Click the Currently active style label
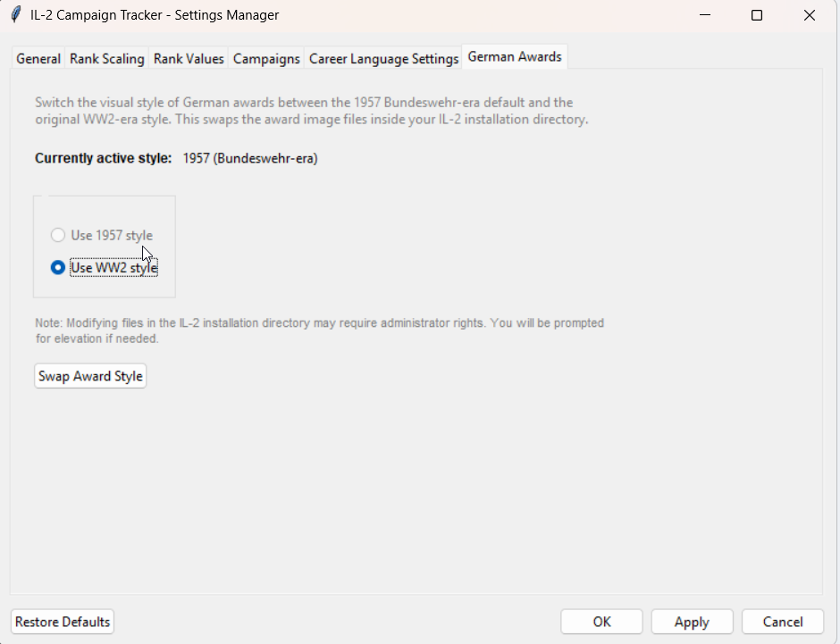This screenshot has width=840, height=644. tap(103, 159)
